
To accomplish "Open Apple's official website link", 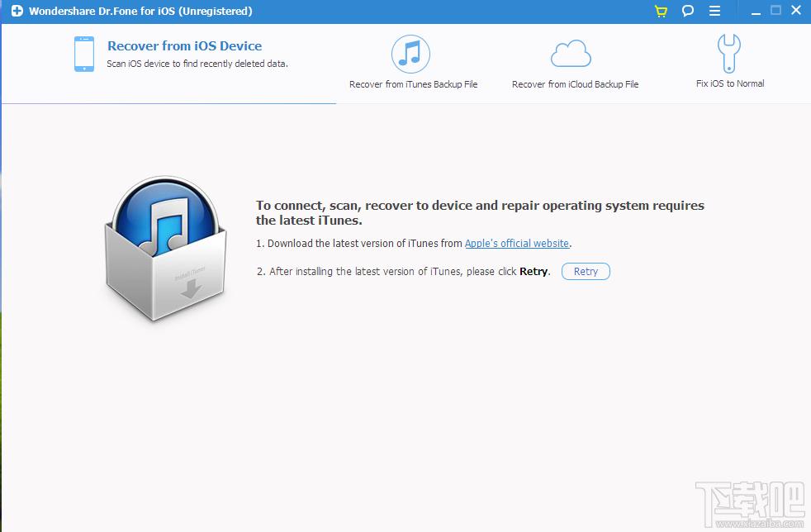I will point(517,243).
